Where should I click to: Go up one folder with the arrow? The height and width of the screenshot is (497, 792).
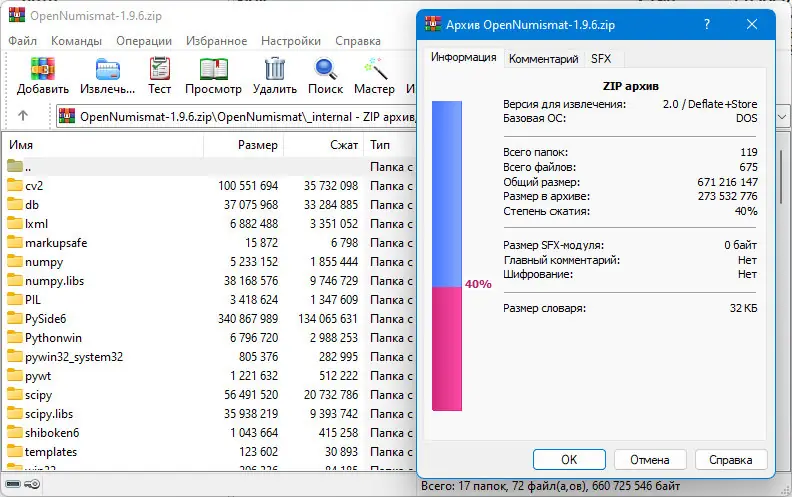23,116
